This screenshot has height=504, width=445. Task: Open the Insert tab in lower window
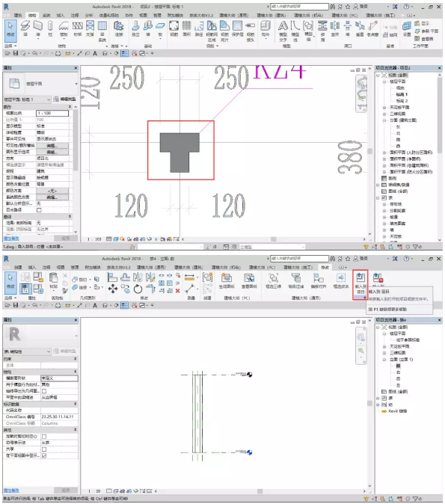tap(32, 267)
